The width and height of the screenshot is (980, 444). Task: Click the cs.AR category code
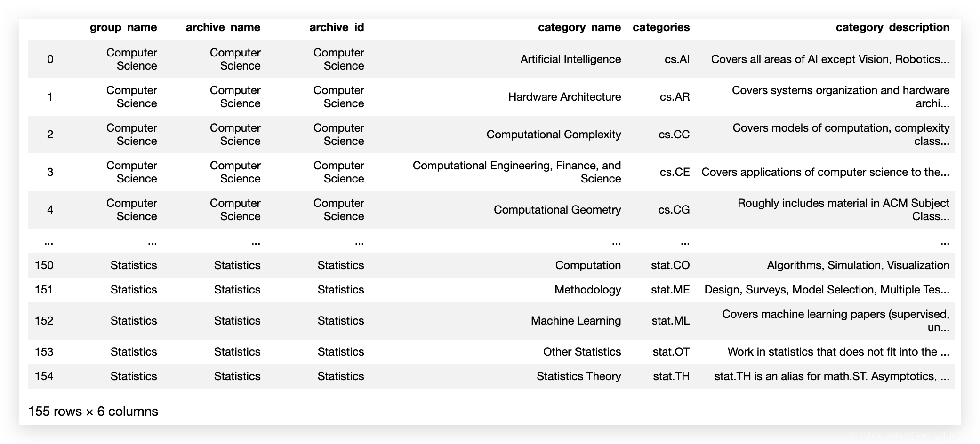(x=675, y=97)
